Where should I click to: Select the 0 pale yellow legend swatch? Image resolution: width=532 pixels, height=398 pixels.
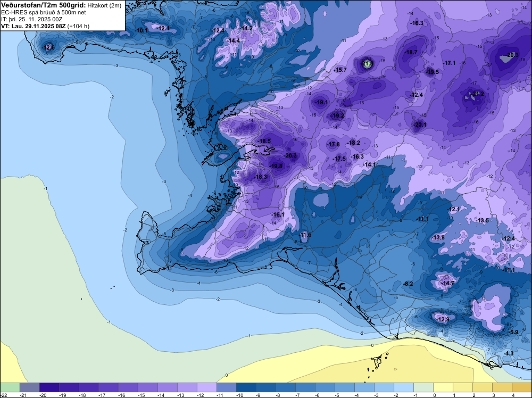[443, 387]
